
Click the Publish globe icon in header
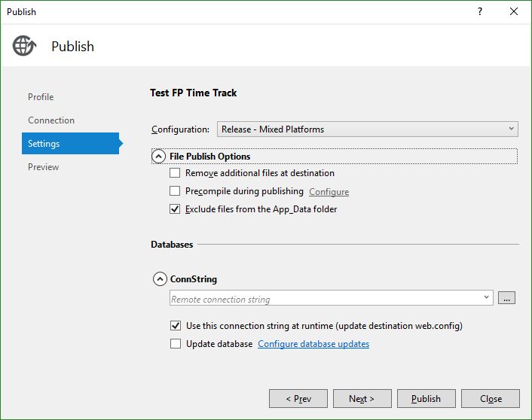tap(24, 46)
